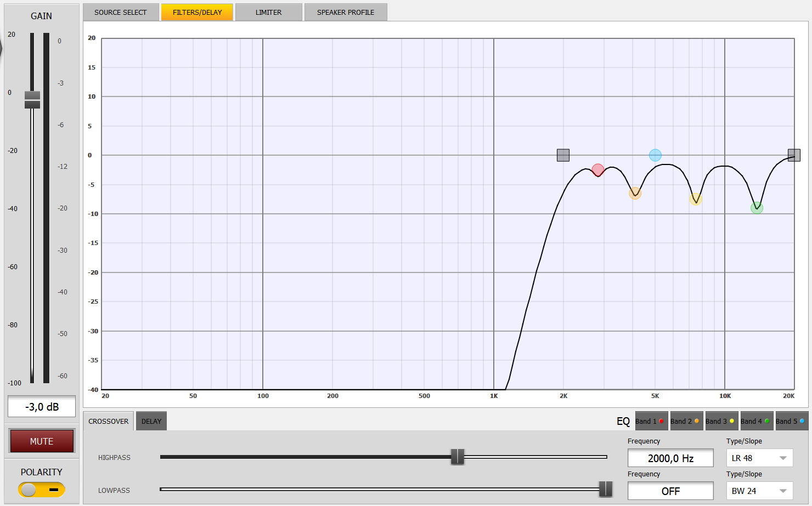Toggle EQ Band 1

(651, 421)
